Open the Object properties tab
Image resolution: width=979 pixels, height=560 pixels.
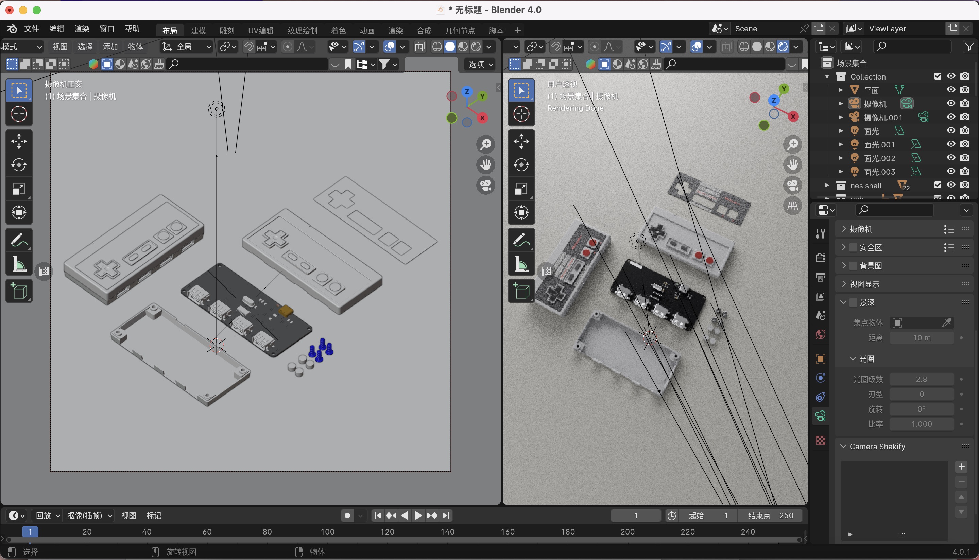point(821,359)
